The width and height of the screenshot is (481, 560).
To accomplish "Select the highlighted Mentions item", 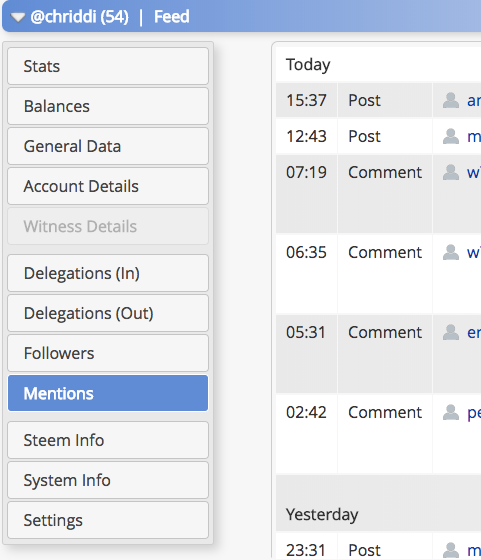I will pyautogui.click(x=108, y=393).
